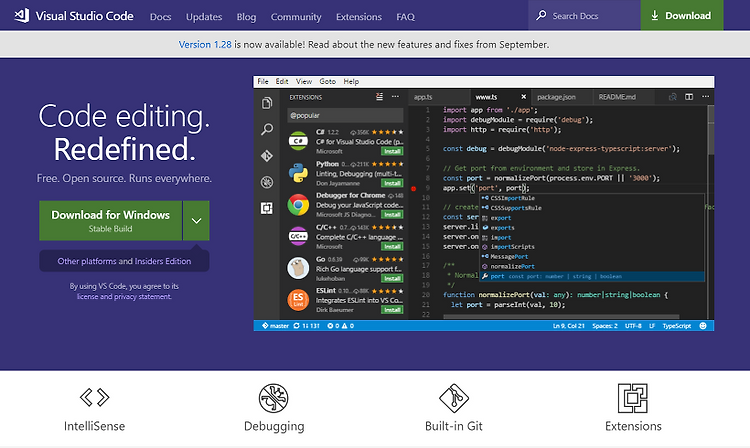Select the Explorer files icon in activity bar

[267, 103]
